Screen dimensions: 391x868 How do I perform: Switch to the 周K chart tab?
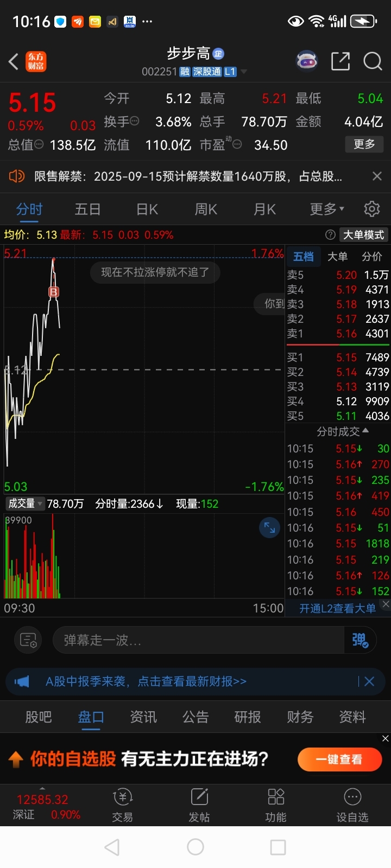tap(206, 209)
